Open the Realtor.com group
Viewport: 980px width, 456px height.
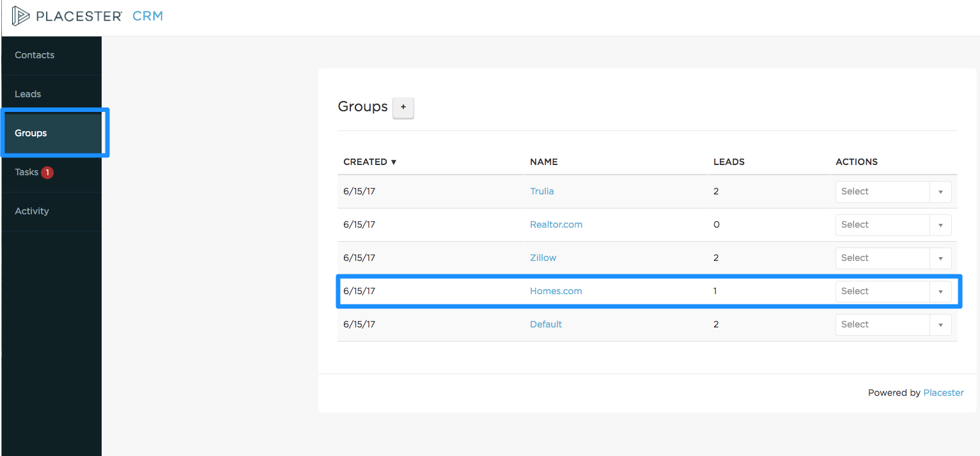pos(556,224)
